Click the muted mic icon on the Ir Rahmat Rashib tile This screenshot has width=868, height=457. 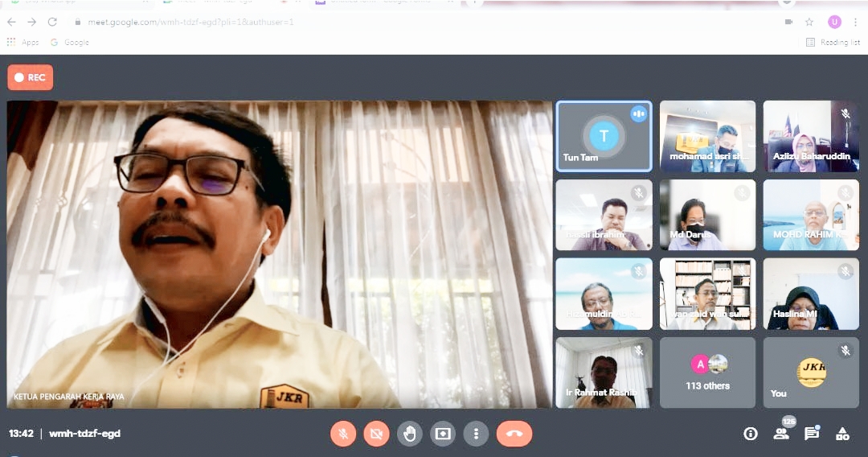click(x=638, y=351)
